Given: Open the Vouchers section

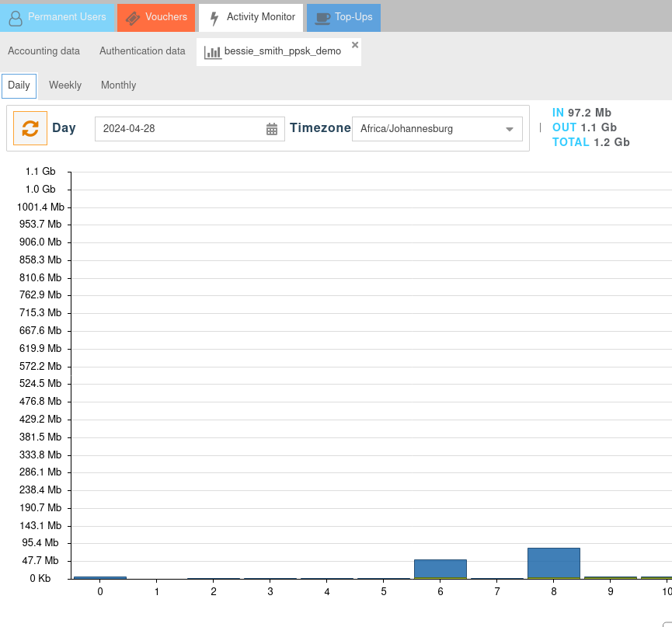Looking at the screenshot, I should [165, 17].
